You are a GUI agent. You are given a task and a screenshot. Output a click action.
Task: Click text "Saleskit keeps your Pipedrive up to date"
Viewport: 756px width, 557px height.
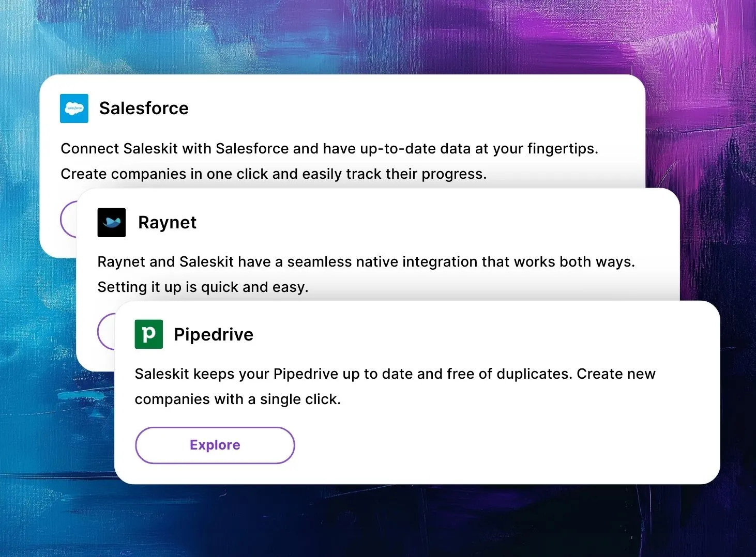[274, 374]
